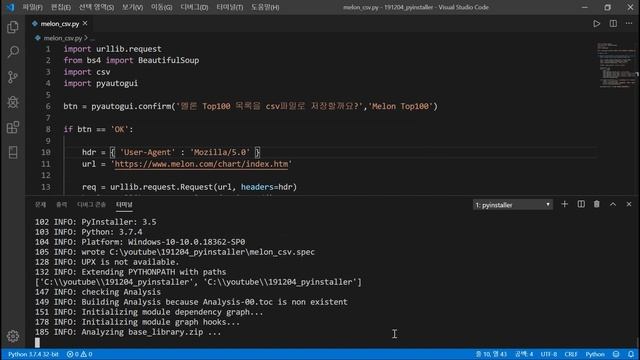This screenshot has height=360, width=640.
Task: Open the pyinstaller terminal selector dropdown
Action: 513,204
